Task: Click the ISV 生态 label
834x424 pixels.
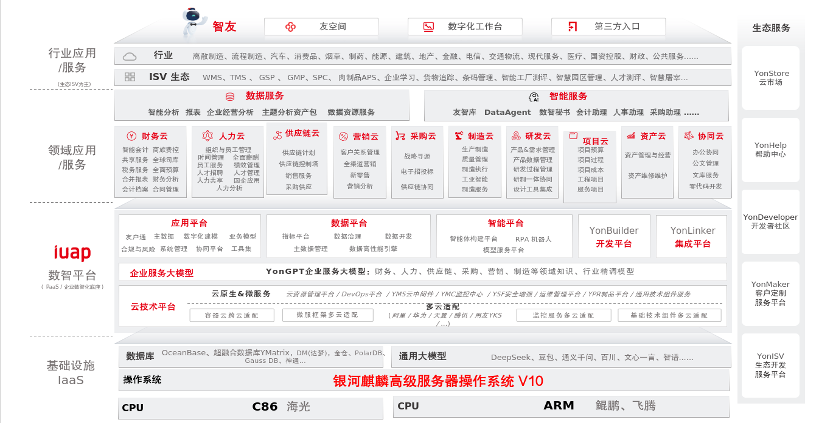Action: [x=169, y=77]
